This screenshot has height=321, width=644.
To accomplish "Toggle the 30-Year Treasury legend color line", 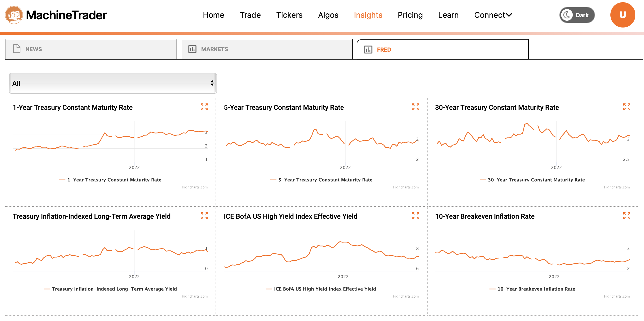I will point(482,180).
